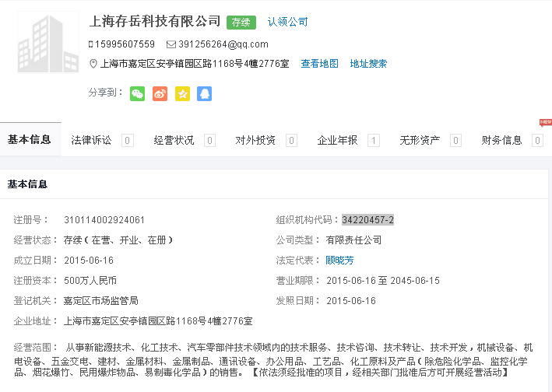Click the red badge above 财务信息

(545, 122)
